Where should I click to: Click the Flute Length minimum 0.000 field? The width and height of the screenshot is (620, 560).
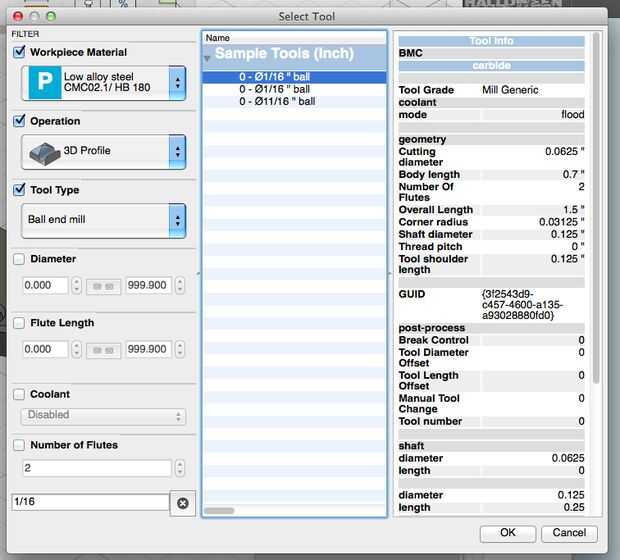point(45,349)
